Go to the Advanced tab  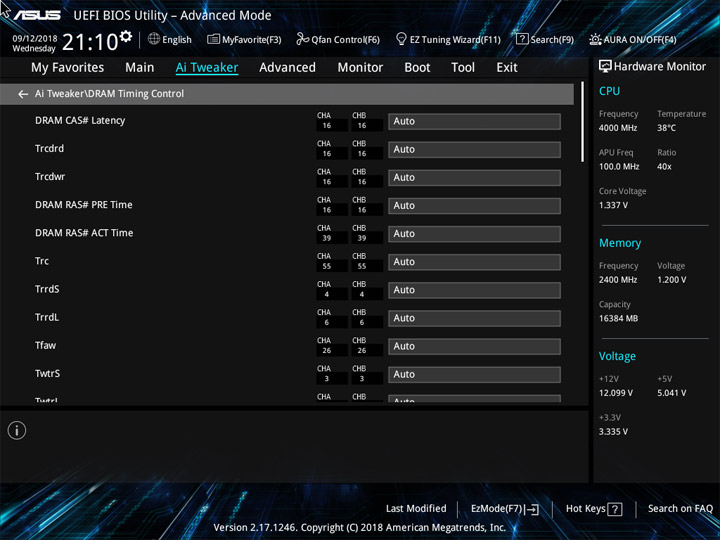point(287,68)
